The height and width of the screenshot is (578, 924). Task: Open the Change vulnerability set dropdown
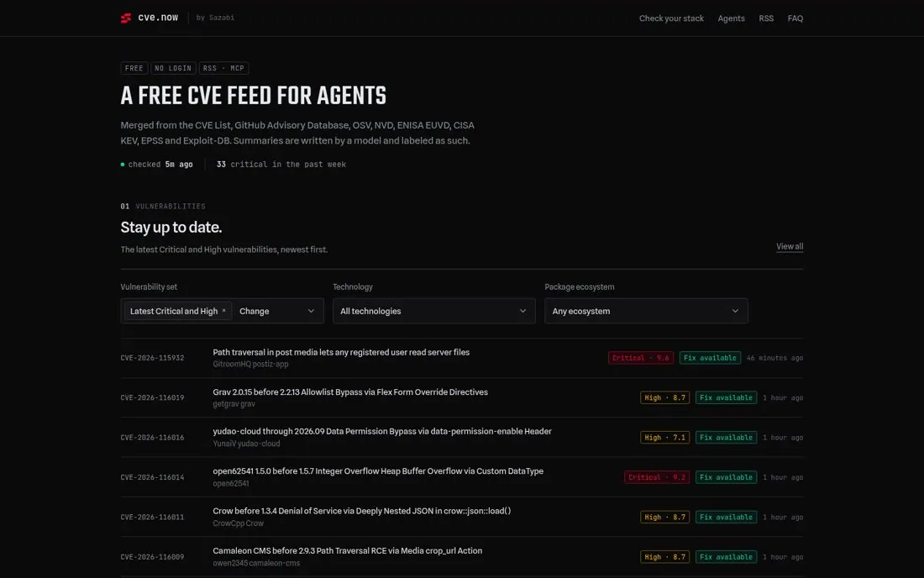pos(277,311)
